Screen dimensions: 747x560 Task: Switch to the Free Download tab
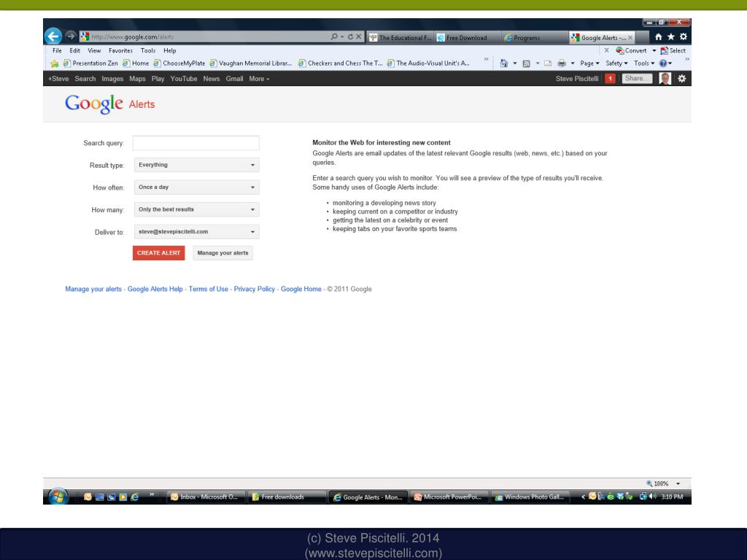[x=468, y=38]
